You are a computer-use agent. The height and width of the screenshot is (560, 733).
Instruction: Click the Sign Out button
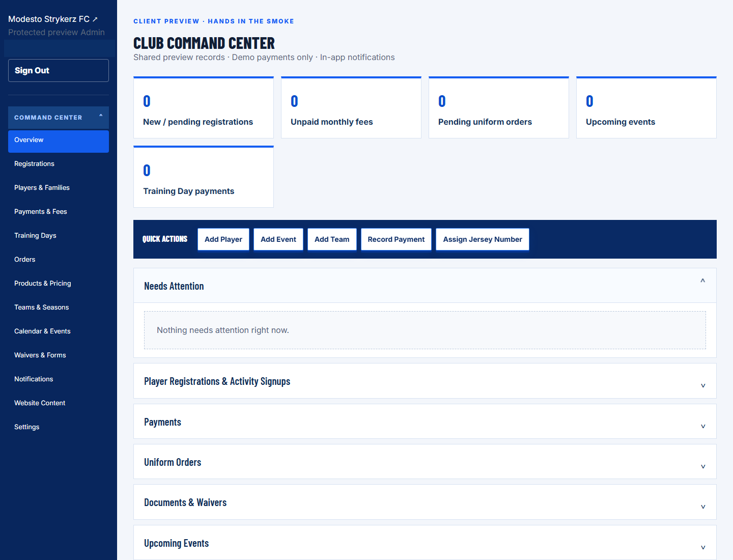(x=59, y=70)
